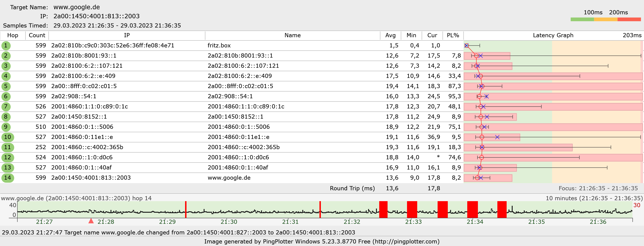Click the 21:33 tick on the timeline
This screenshot has width=644, height=246.
(413, 222)
